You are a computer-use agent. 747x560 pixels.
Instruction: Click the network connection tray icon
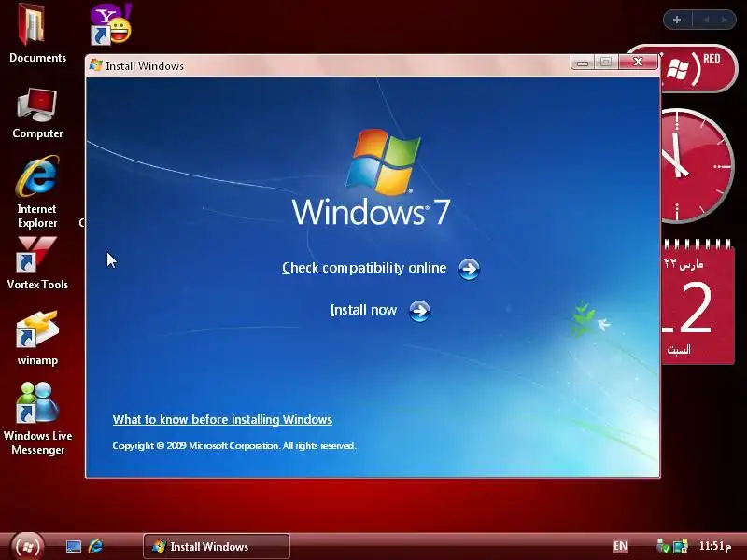[681, 546]
